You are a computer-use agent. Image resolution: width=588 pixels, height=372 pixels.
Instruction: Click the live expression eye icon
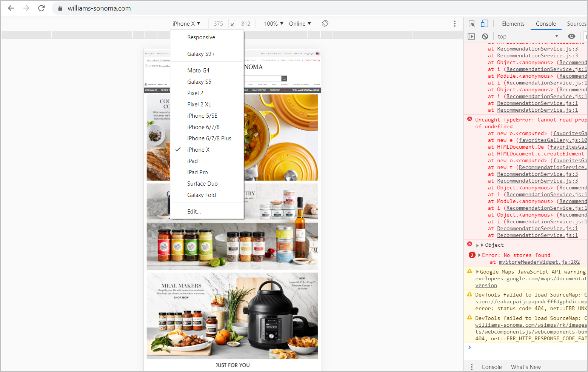pyautogui.click(x=571, y=36)
